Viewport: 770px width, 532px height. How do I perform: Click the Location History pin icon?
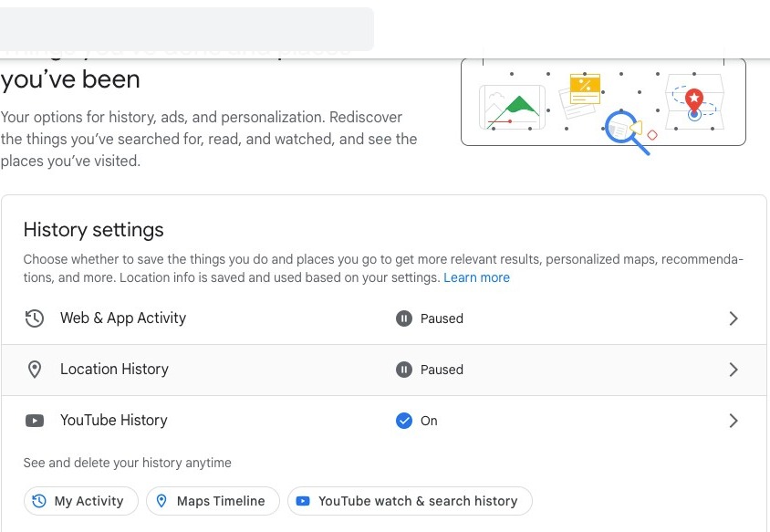pos(35,370)
